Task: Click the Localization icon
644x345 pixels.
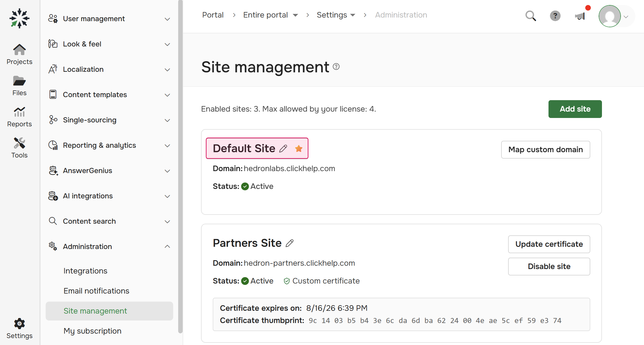Action: (53, 69)
